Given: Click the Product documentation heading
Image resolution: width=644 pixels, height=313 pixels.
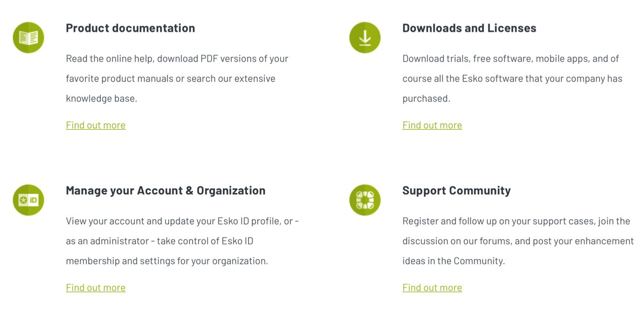Looking at the screenshot, I should (x=130, y=28).
